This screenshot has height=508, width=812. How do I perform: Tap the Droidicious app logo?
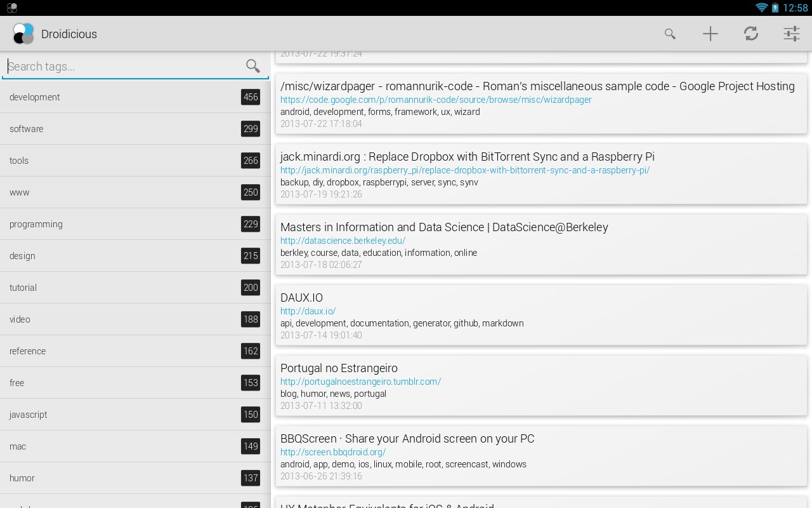(x=23, y=34)
